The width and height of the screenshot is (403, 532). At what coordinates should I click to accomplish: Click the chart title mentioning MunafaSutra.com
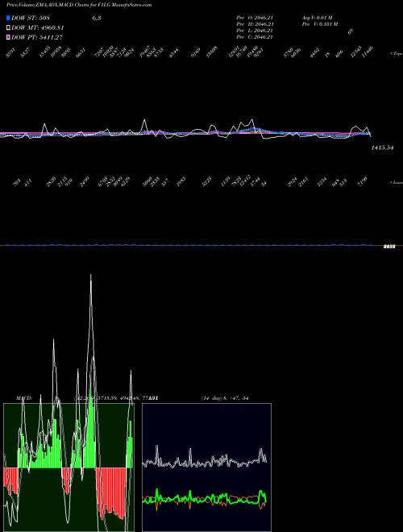pyautogui.click(x=79, y=5)
